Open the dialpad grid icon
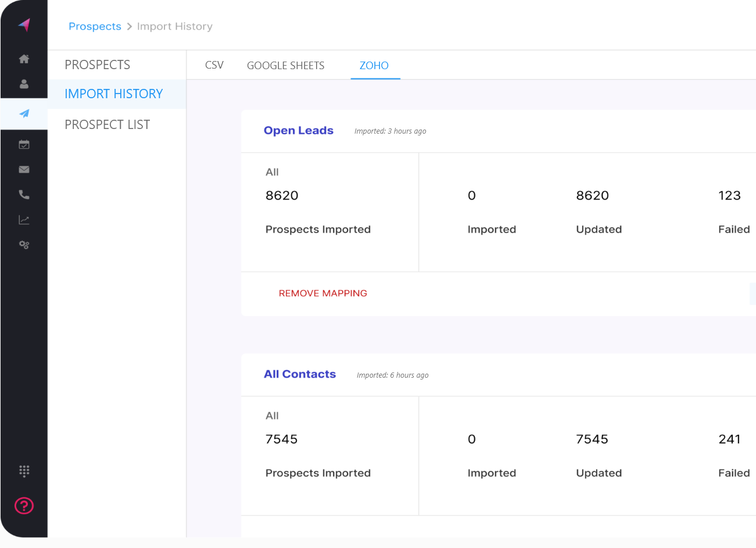This screenshot has height=548, width=756. 24,471
